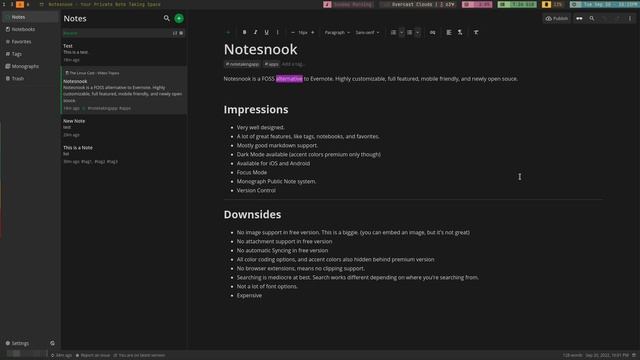Image resolution: width=640 pixels, height=360 pixels.
Task: Click the word count in status bar
Action: [573, 356]
